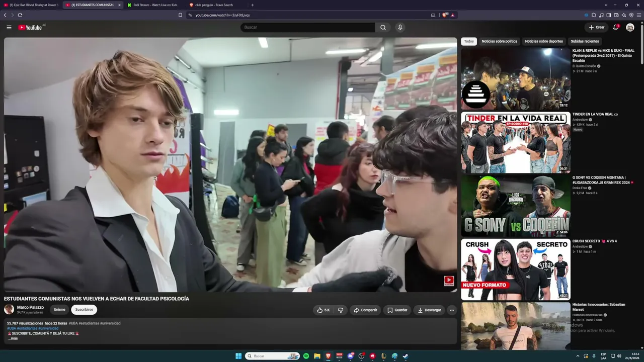Open Marco Palazzo channel avatar
The image size is (644, 362).
[x=9, y=310]
